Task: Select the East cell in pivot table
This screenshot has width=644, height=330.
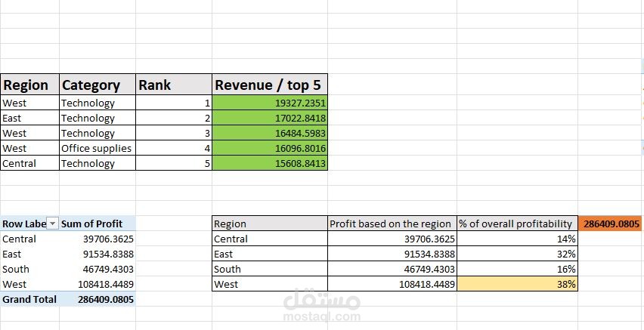Action: 29,254
